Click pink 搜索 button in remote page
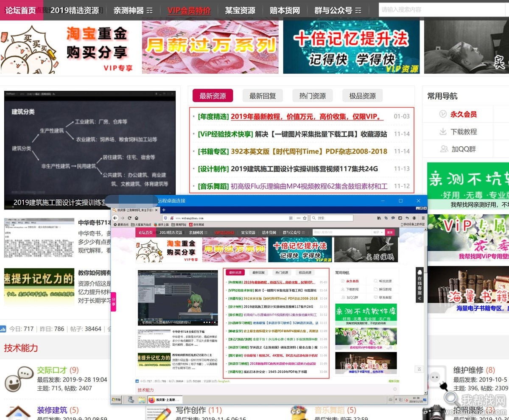The image size is (509, 420). pyautogui.click(x=390, y=232)
